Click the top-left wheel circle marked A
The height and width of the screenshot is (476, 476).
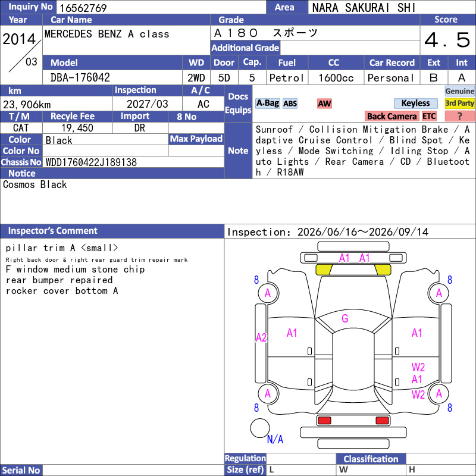[268, 293]
